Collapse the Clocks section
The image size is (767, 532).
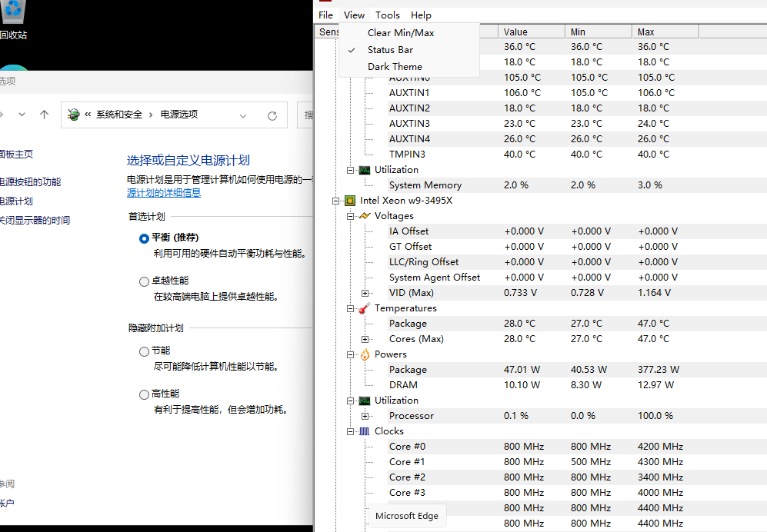pos(350,431)
